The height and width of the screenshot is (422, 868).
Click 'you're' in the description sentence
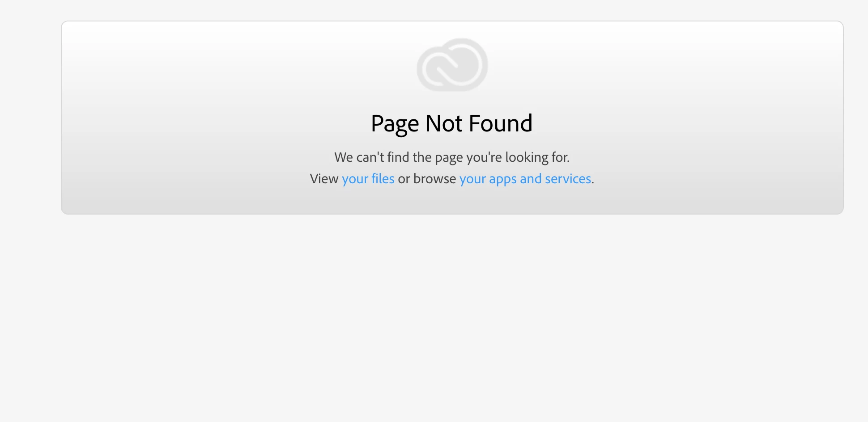(x=484, y=158)
